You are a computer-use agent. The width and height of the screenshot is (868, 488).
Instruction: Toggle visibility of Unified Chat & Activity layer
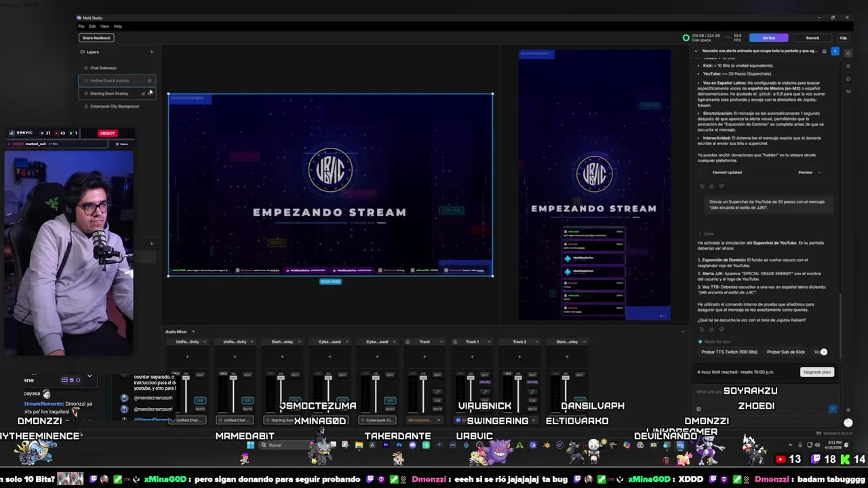coord(149,81)
